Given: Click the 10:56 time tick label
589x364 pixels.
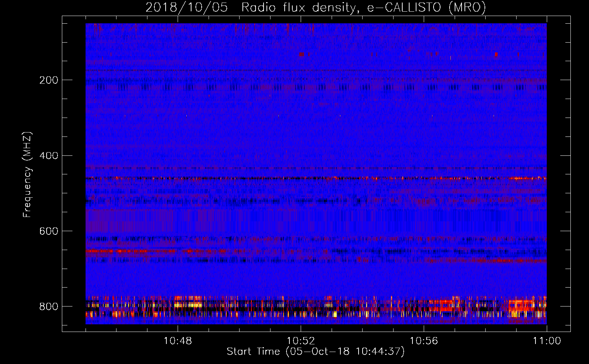Looking at the screenshot, I should point(424,341).
